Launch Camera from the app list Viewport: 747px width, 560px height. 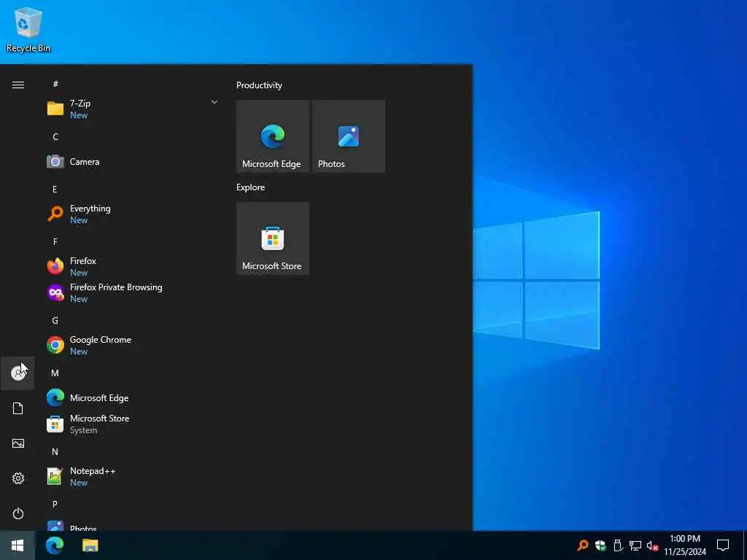pyautogui.click(x=132, y=162)
